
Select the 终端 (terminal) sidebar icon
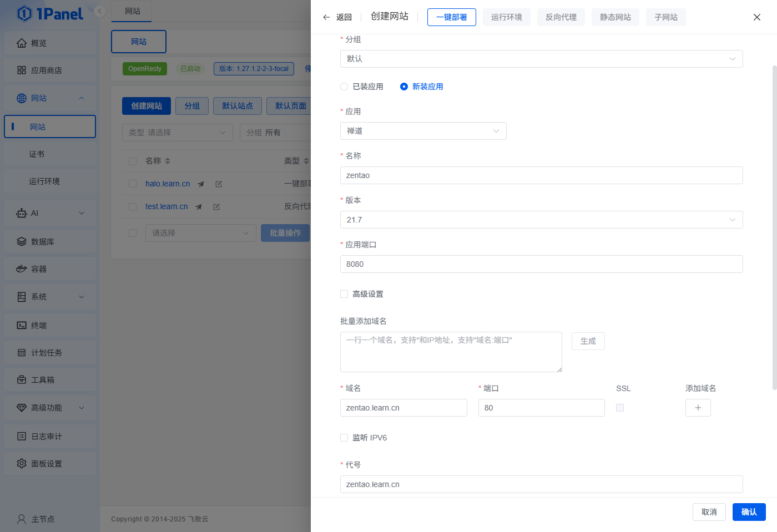(22, 325)
